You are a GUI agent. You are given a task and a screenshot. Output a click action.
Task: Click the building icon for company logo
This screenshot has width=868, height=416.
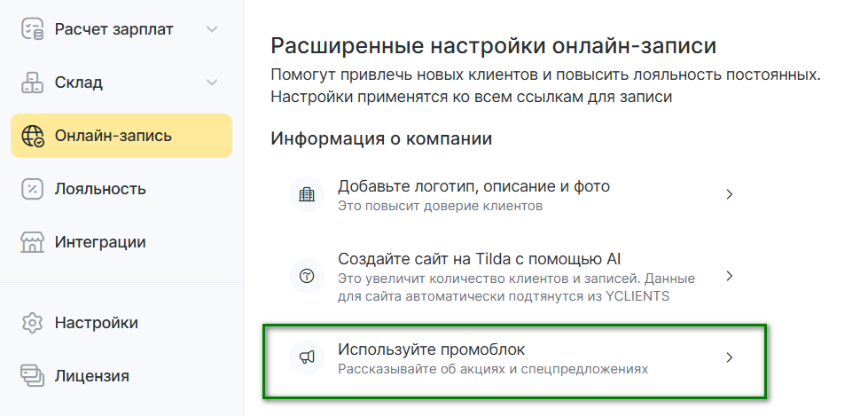(307, 195)
